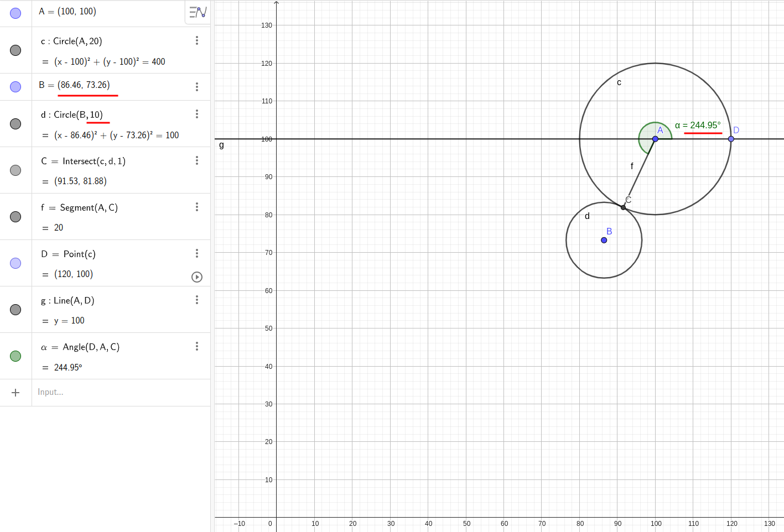Start animation of point D with play button
This screenshot has height=532, width=784.
[197, 277]
